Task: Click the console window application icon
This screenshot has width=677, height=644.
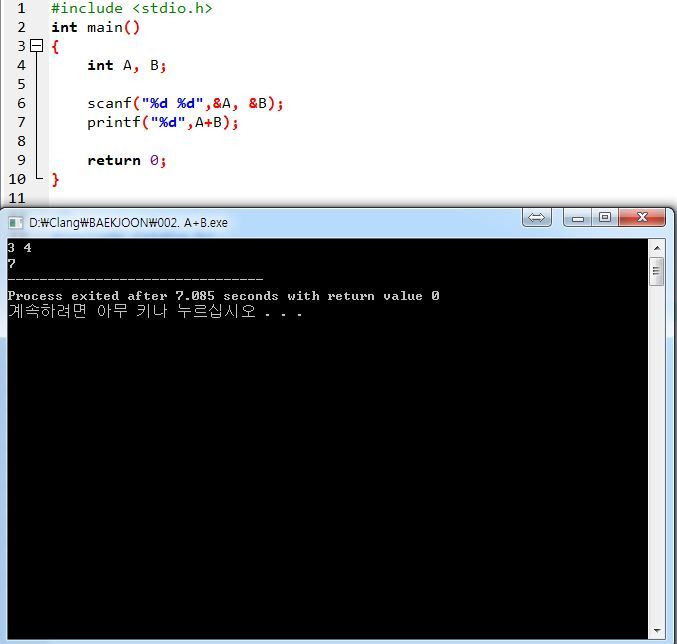Action: click(16, 223)
